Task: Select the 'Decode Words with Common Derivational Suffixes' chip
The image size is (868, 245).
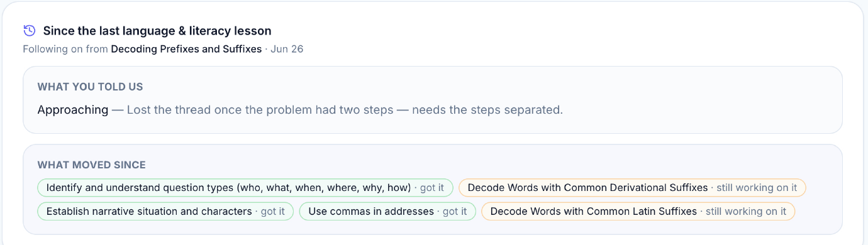Action: click(x=632, y=188)
